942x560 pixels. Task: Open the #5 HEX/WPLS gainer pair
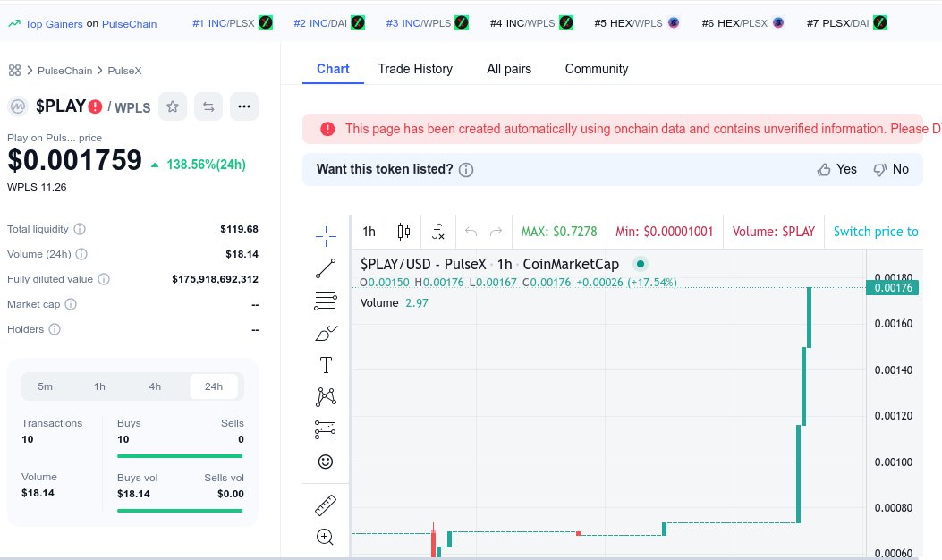(637, 23)
